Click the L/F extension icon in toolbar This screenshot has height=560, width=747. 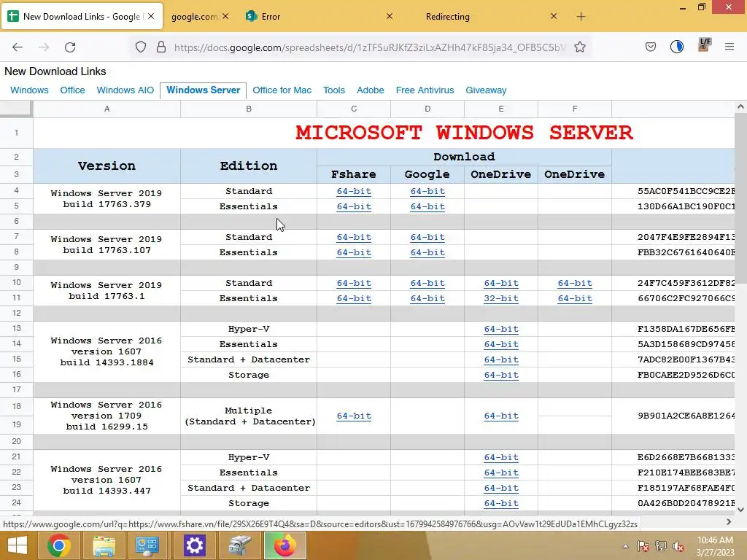tap(704, 45)
